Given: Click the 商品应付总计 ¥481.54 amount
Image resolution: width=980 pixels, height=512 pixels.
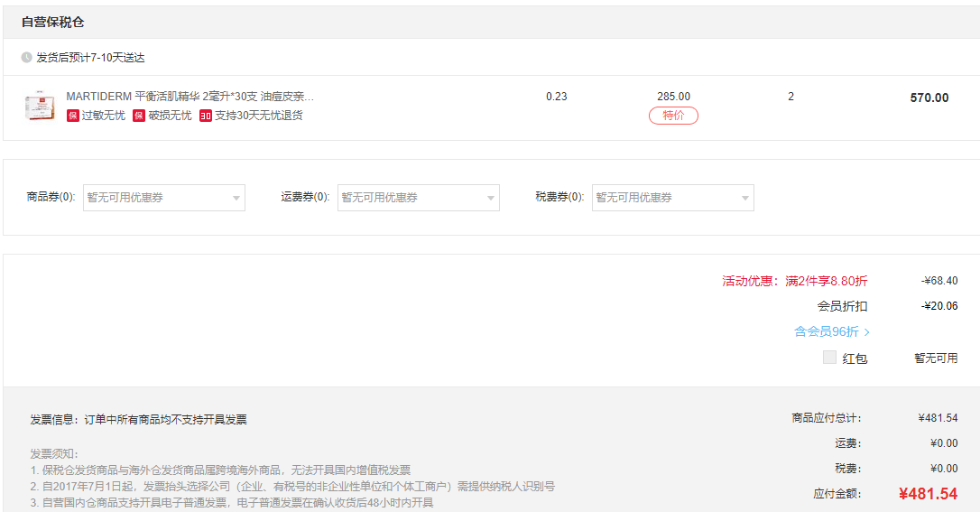Looking at the screenshot, I should (938, 417).
